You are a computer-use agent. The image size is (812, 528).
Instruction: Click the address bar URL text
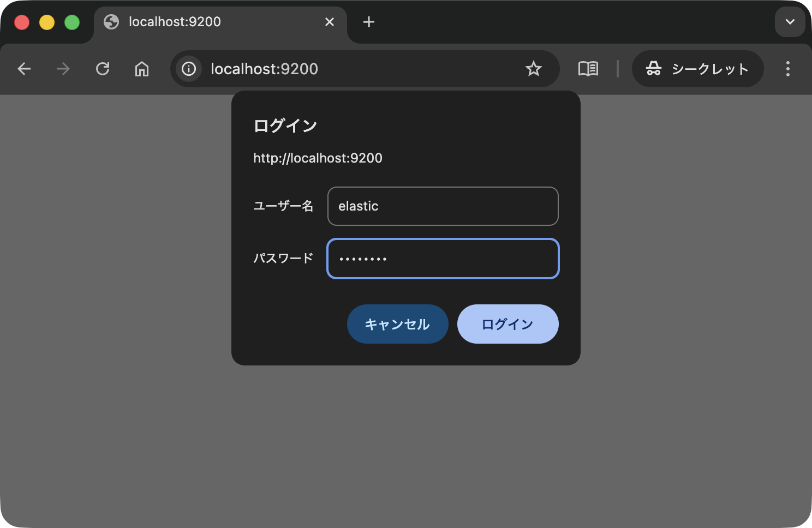265,69
